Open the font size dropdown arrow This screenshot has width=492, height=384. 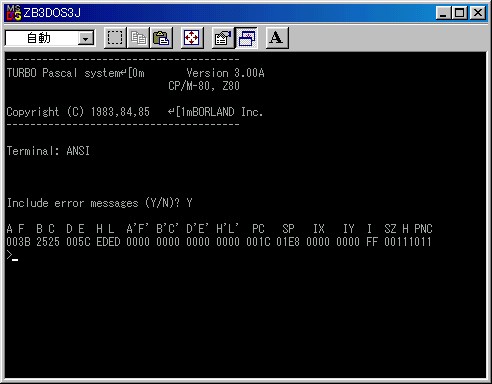coord(86,39)
